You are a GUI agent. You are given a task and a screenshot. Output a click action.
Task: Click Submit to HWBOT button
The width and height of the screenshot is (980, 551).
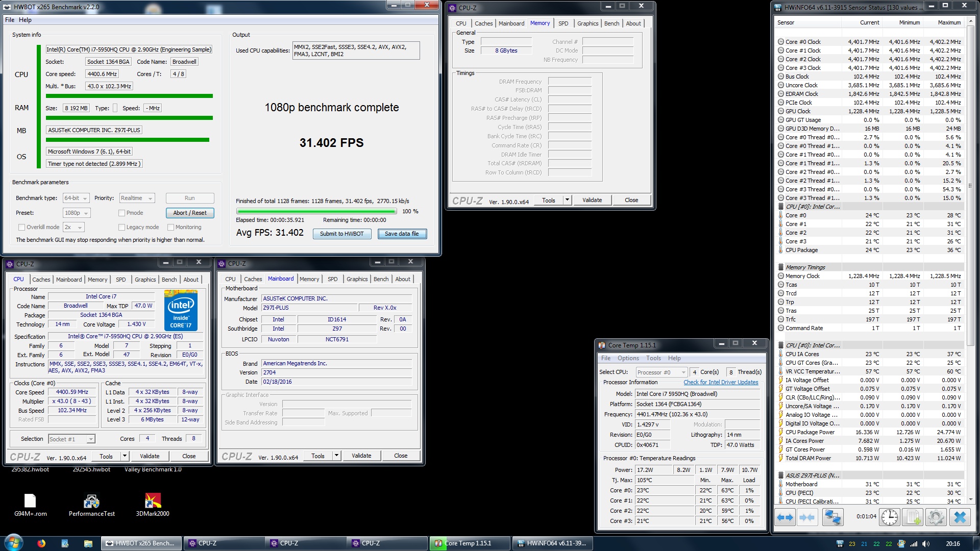point(342,234)
